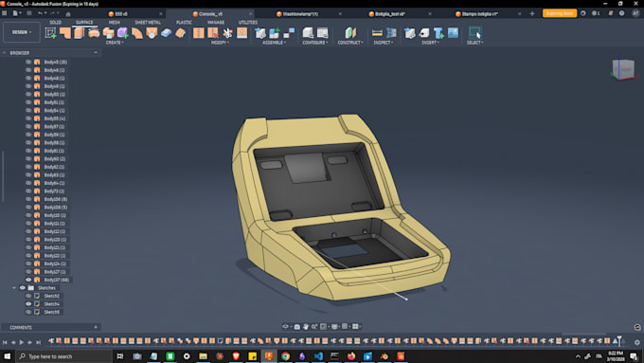The width and height of the screenshot is (644, 363).
Task: Open Chrome from the taskbar
Action: [285, 356]
